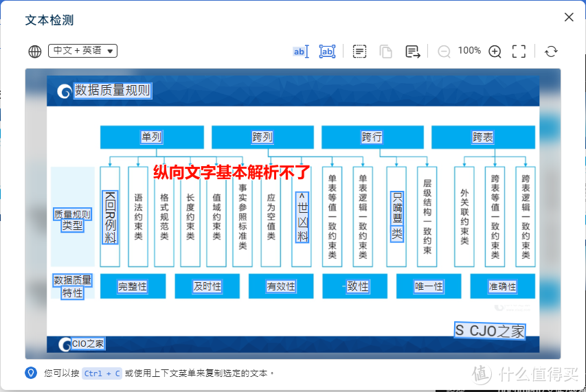Select detected text 唯一性

[429, 287]
